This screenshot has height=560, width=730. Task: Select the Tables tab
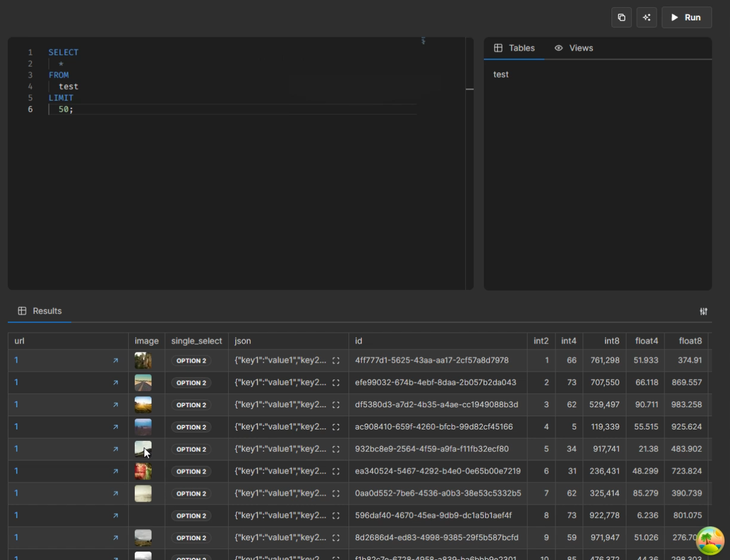coord(515,48)
